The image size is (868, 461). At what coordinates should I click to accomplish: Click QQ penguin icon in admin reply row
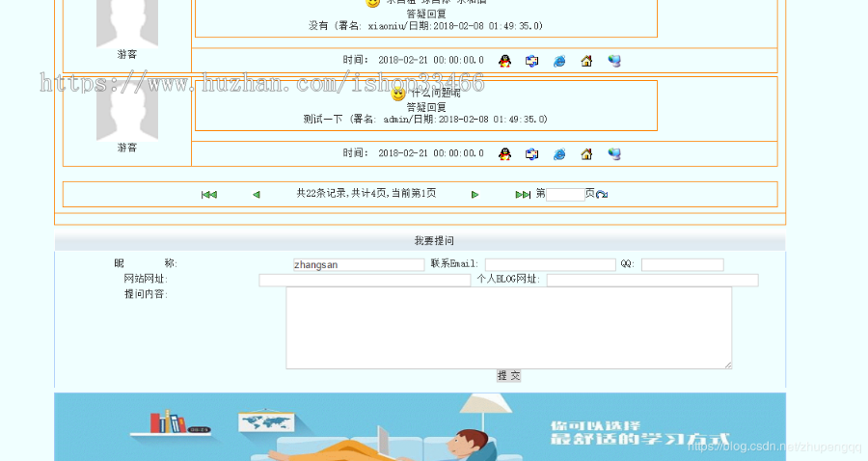(x=504, y=154)
